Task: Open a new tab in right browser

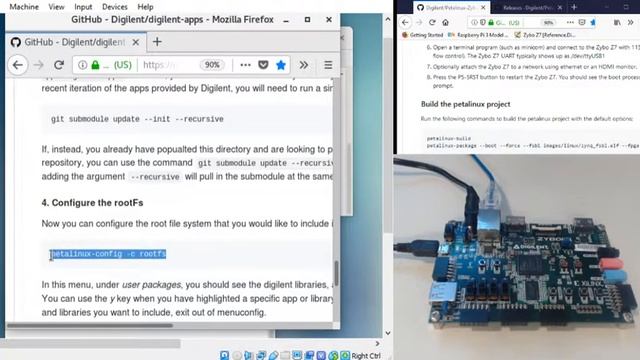Action: coord(574,7)
